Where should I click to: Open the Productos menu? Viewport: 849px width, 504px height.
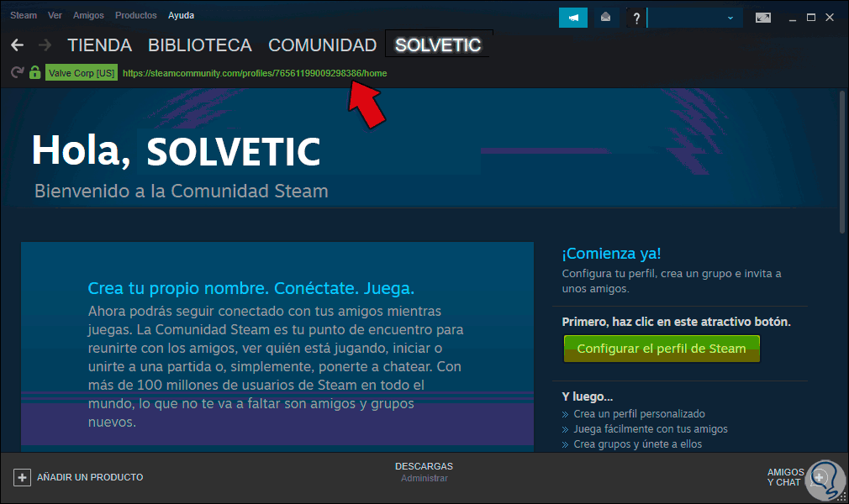136,15
